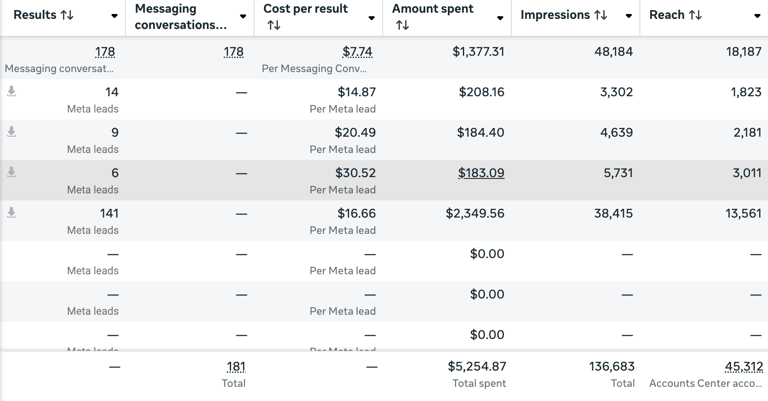
Task: Open Amount spent column dropdown
Action: point(500,18)
